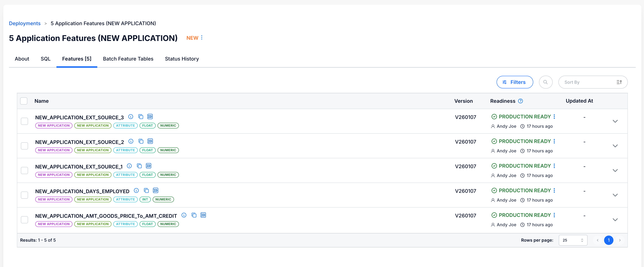Open the kebab menu next to NEW label
The image size is (644, 267).
(x=202, y=38)
